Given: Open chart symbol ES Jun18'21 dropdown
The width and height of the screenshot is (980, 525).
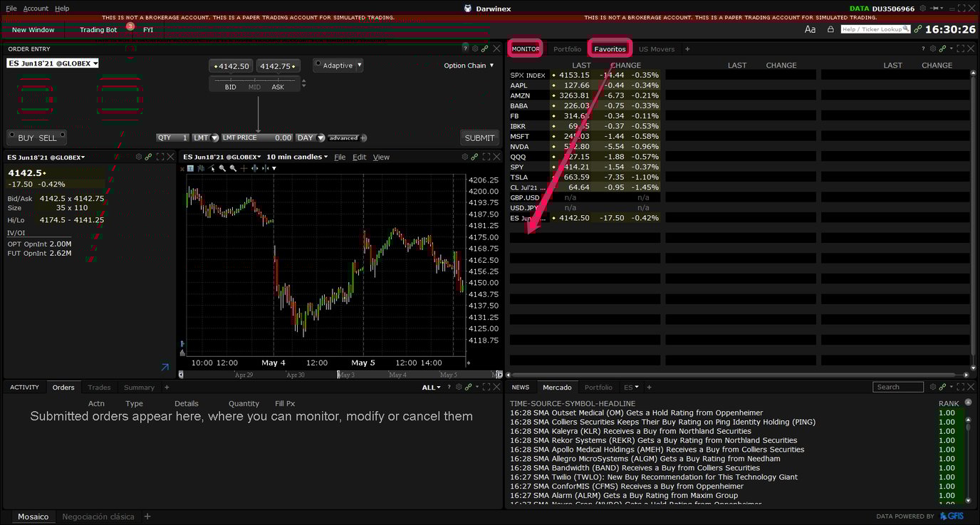Looking at the screenshot, I should click(222, 157).
